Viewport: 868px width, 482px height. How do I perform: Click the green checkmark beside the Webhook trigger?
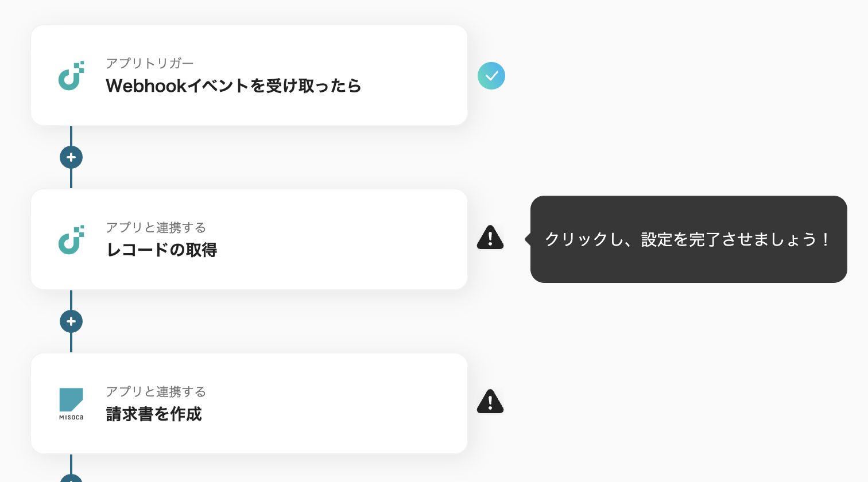491,76
